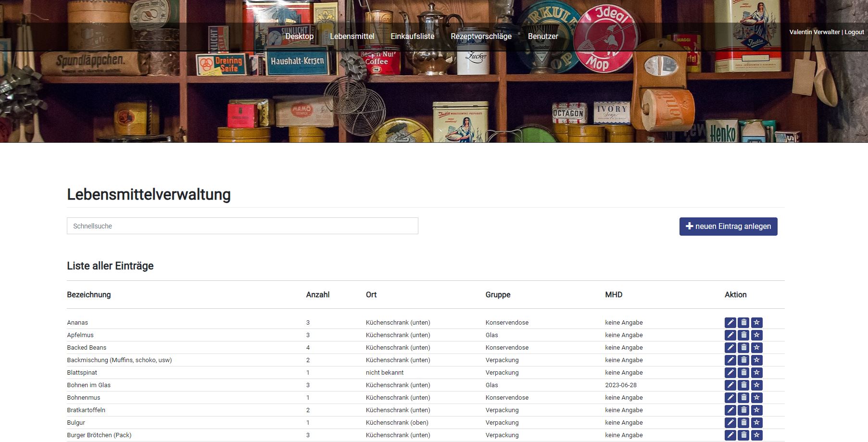The width and height of the screenshot is (868, 442).
Task: Star the Burger Brötchen (Pack) entry
Action: [756, 435]
